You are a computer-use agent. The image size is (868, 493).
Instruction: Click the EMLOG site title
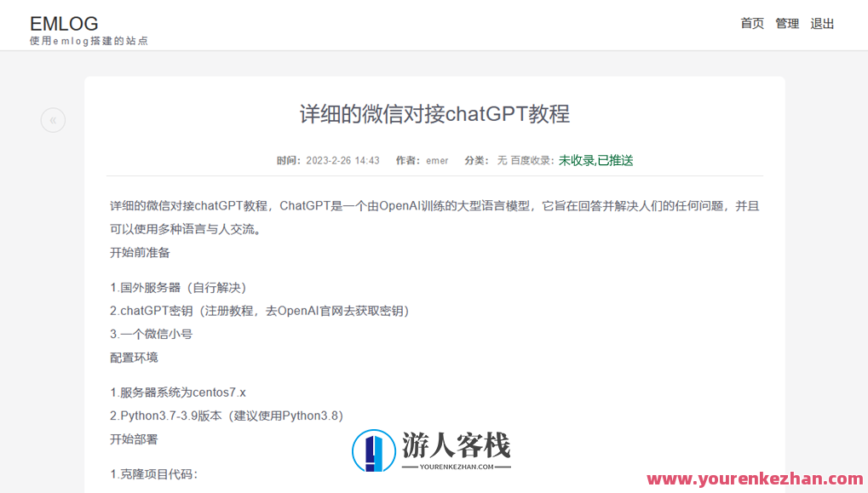coord(64,23)
